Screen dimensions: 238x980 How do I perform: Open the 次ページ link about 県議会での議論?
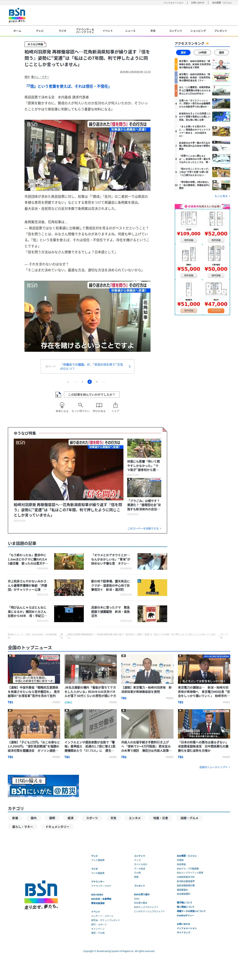click(x=88, y=366)
